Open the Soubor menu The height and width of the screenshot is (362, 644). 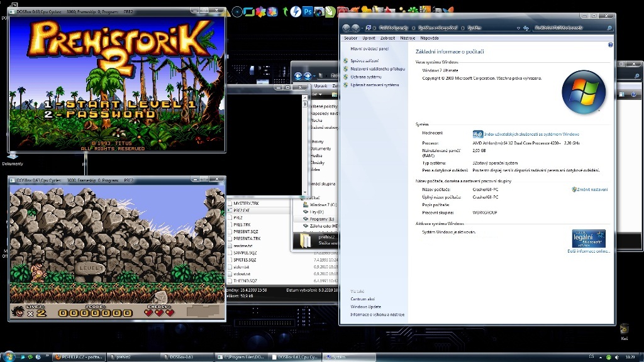(x=350, y=38)
